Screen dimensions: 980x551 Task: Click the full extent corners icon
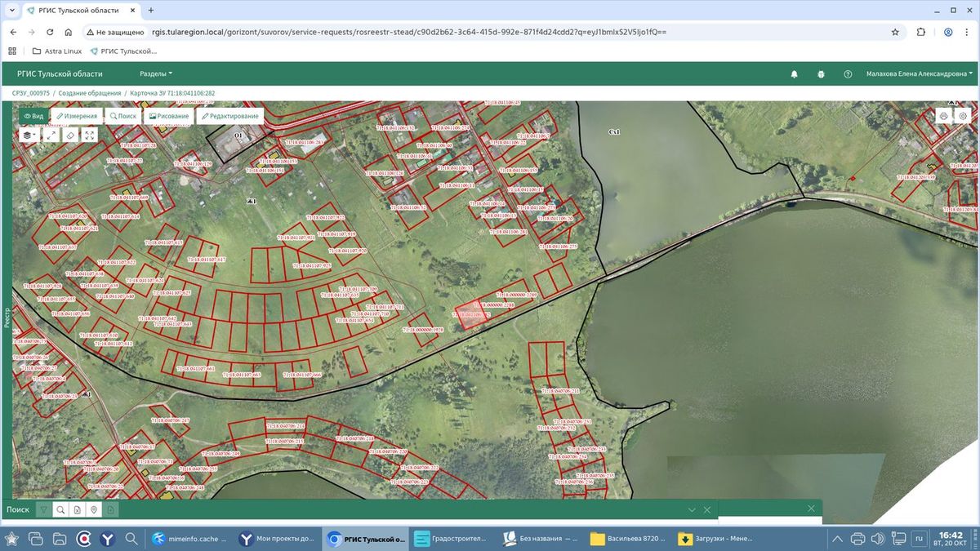pyautogui.click(x=90, y=135)
